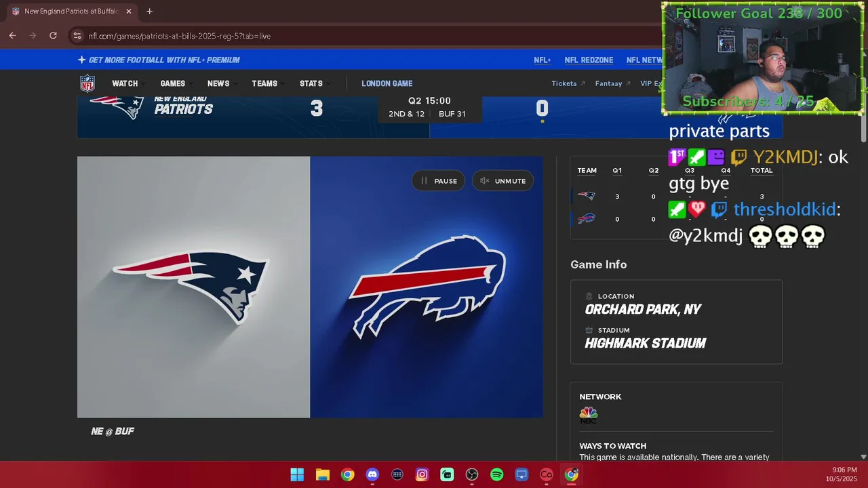This screenshot has height=488, width=868.
Task: Click the NFL shield logo
Action: coord(87,83)
